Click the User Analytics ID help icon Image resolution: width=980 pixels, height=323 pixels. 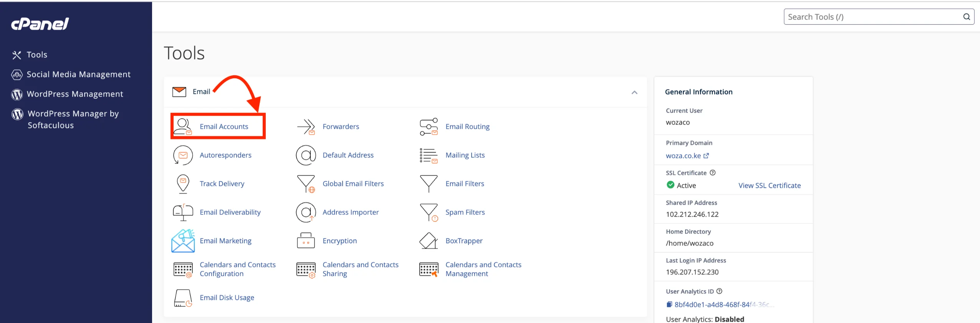tap(720, 291)
